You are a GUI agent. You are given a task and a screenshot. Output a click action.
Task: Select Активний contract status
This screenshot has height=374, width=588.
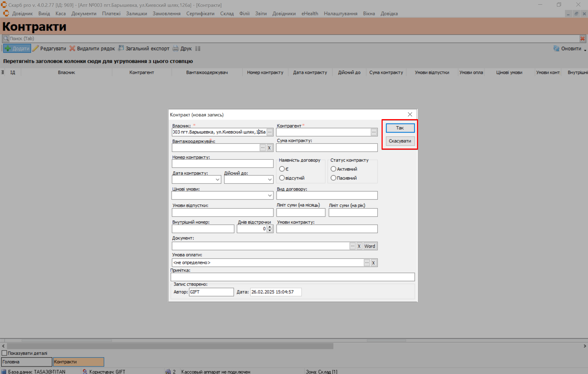[x=333, y=169]
